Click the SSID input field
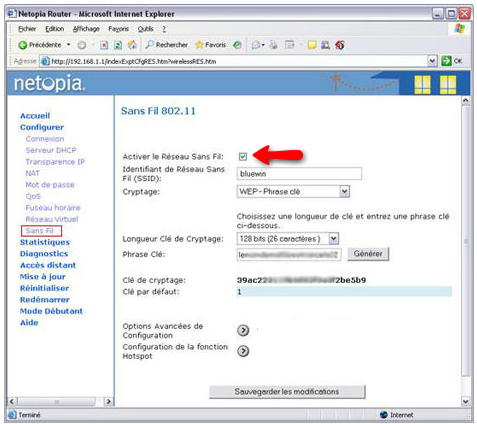This screenshot has width=477, height=424. tap(299, 174)
